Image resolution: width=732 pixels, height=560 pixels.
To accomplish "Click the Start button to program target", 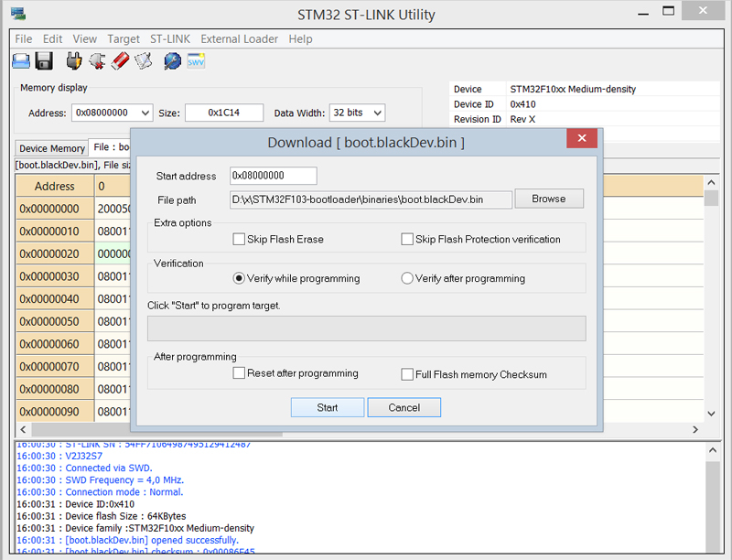I will click(x=328, y=408).
